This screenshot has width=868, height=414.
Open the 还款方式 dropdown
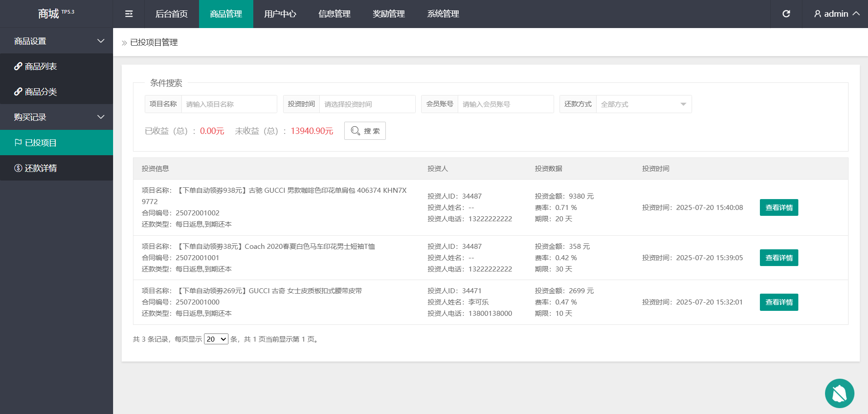[x=644, y=104]
